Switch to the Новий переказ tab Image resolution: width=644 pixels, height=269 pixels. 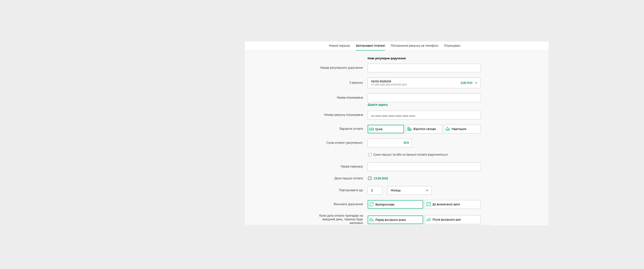coord(339,46)
